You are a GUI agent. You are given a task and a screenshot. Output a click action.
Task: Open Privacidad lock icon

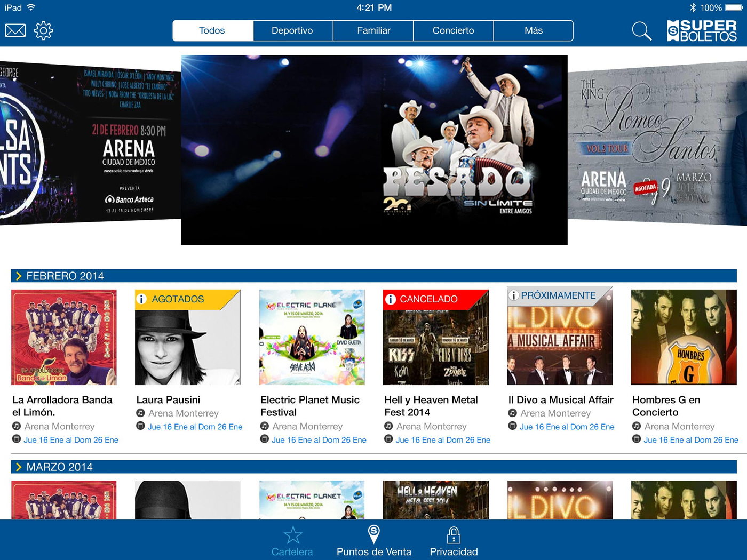pyautogui.click(x=454, y=535)
